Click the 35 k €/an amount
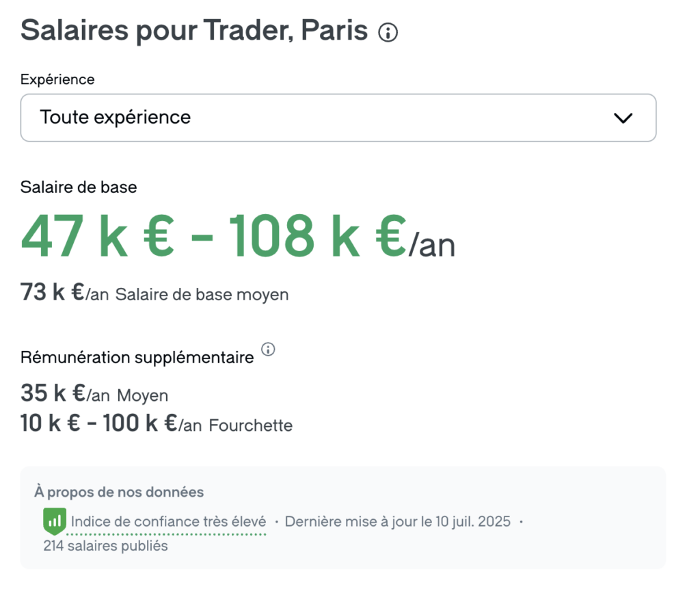 coord(65,394)
